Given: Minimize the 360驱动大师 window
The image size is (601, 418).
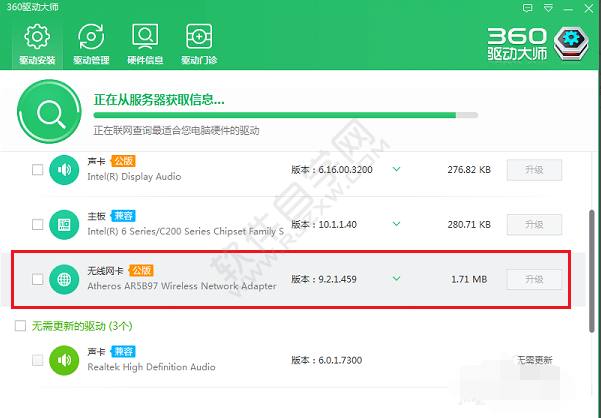Looking at the screenshot, I should point(568,9).
